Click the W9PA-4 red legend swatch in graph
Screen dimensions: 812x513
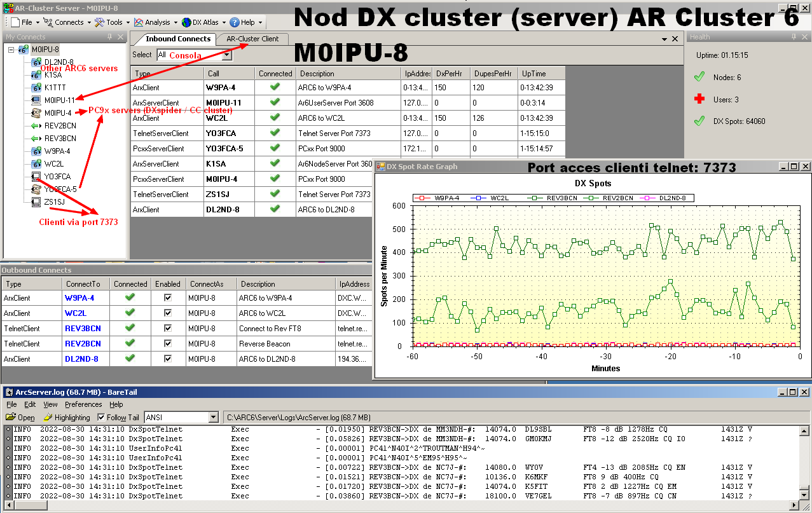(x=420, y=198)
